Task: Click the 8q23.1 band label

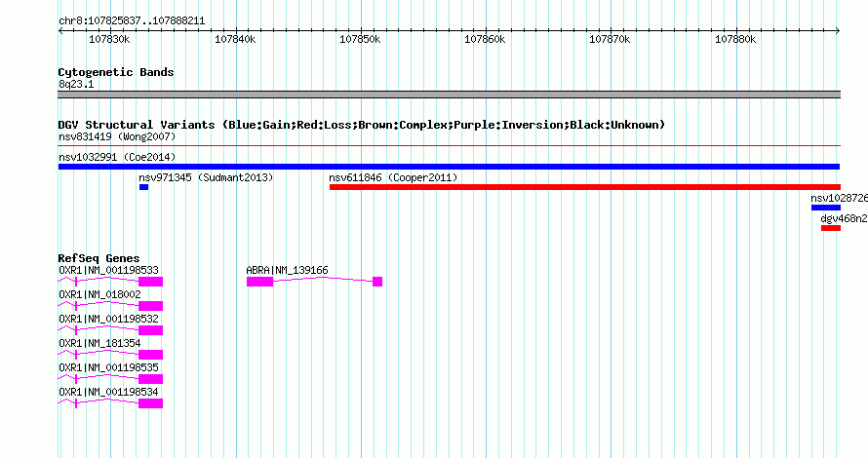Action: pos(76,84)
